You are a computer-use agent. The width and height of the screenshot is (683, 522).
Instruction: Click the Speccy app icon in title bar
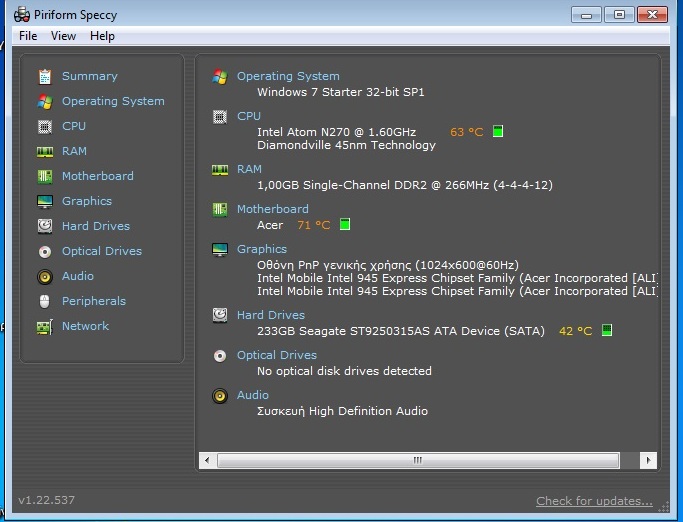pyautogui.click(x=22, y=15)
